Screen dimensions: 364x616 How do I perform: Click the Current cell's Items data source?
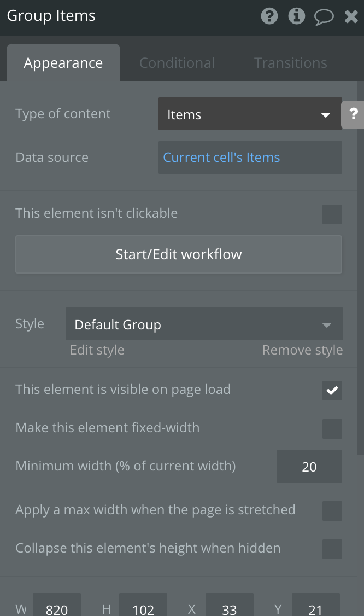pyautogui.click(x=250, y=158)
